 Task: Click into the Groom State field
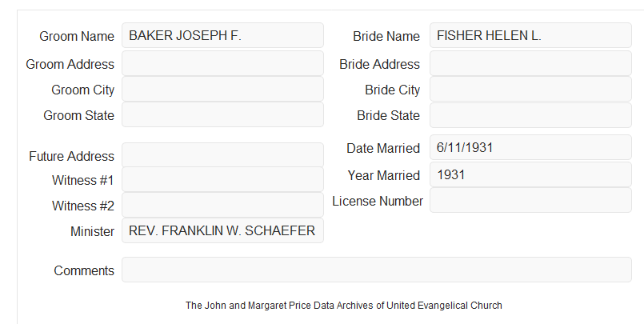[x=222, y=114]
